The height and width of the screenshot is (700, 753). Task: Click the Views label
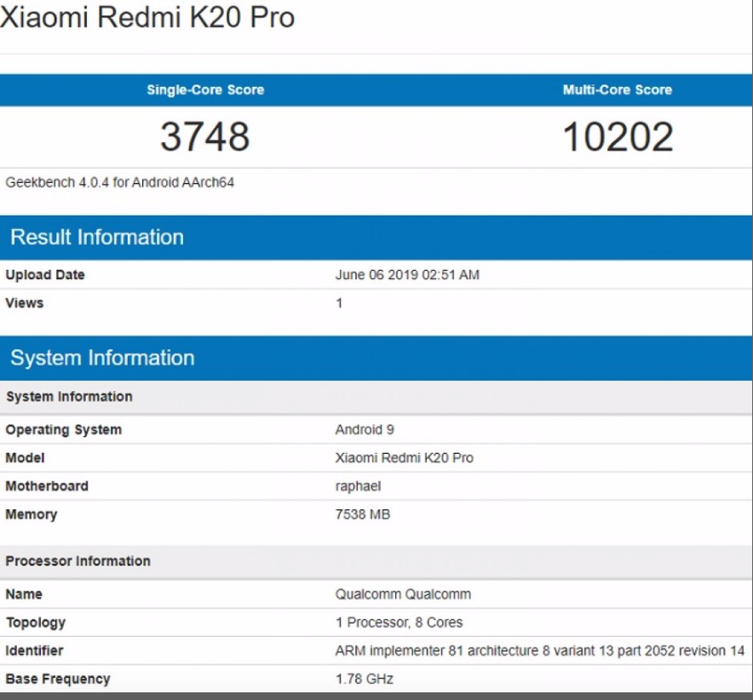pos(25,303)
